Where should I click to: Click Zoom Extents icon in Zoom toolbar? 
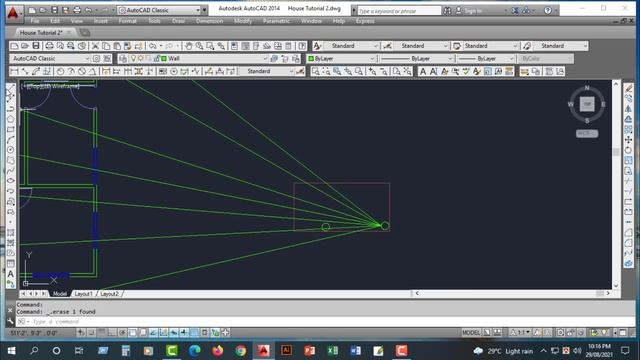[x=407, y=71]
